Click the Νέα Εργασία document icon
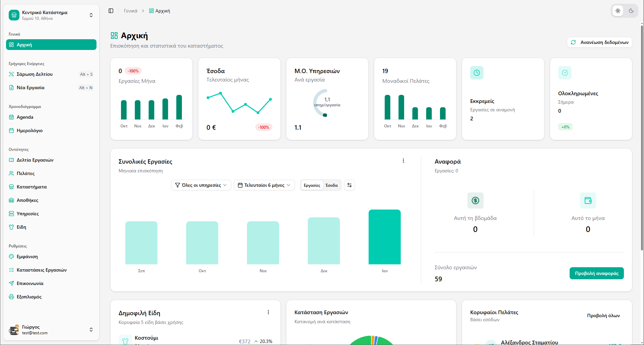644x345 pixels. [11, 88]
